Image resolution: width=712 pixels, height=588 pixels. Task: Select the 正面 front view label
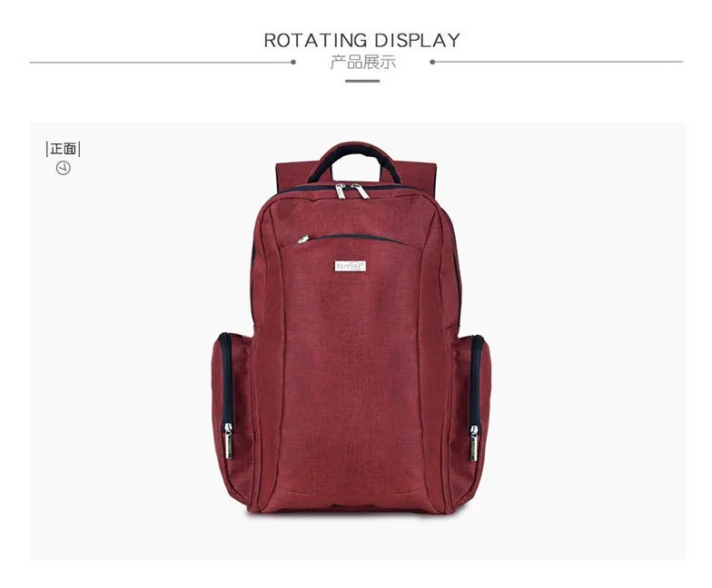[64, 149]
